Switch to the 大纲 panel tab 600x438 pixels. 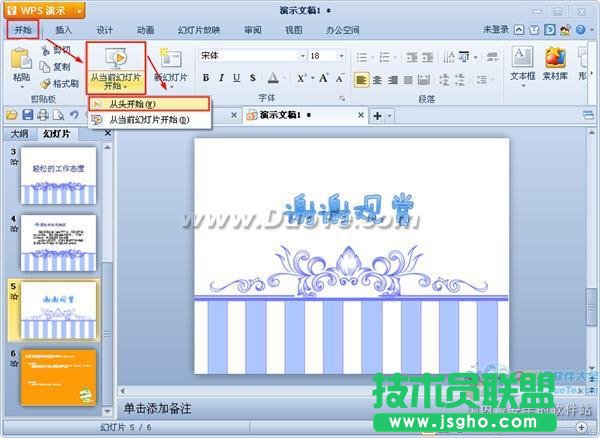(x=19, y=134)
